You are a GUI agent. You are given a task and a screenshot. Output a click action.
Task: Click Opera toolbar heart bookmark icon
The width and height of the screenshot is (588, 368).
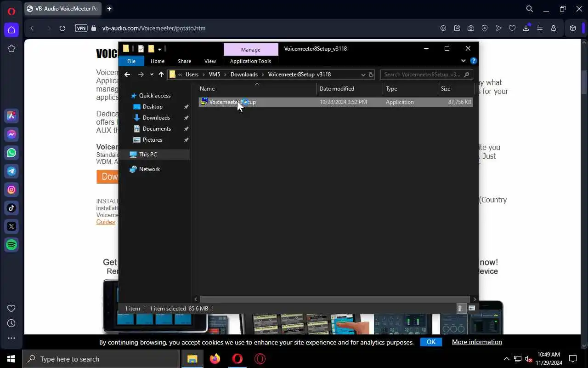pyautogui.click(x=512, y=28)
